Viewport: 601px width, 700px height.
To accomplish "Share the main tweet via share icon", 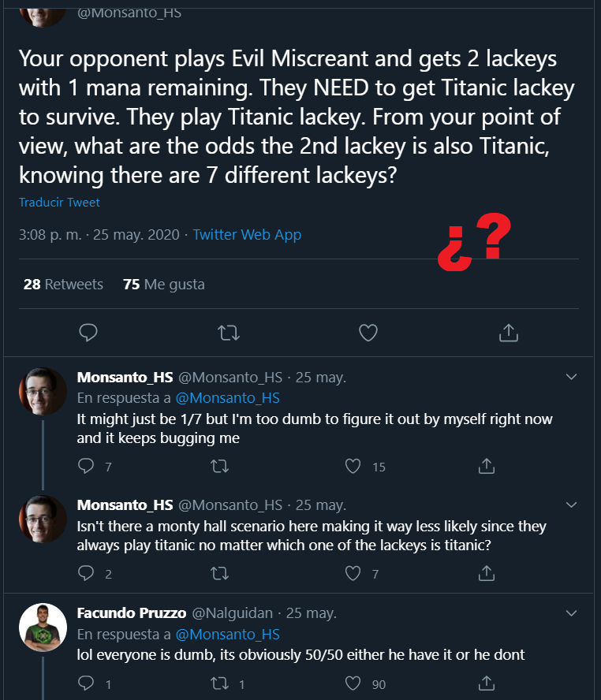I will (509, 333).
